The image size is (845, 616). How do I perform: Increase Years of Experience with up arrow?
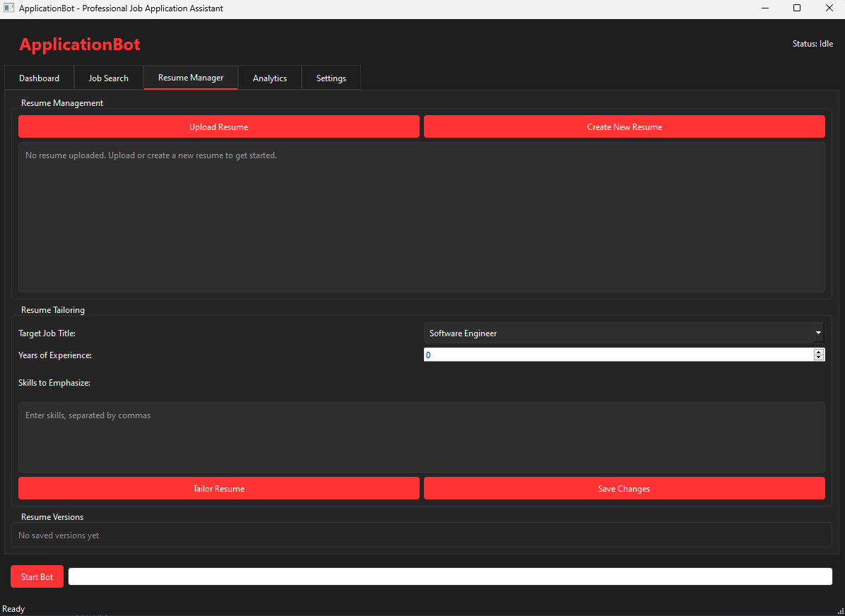pyautogui.click(x=819, y=351)
